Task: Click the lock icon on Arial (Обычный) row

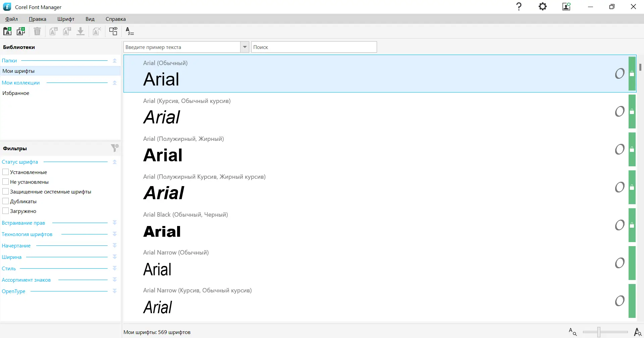Action: 632,73
